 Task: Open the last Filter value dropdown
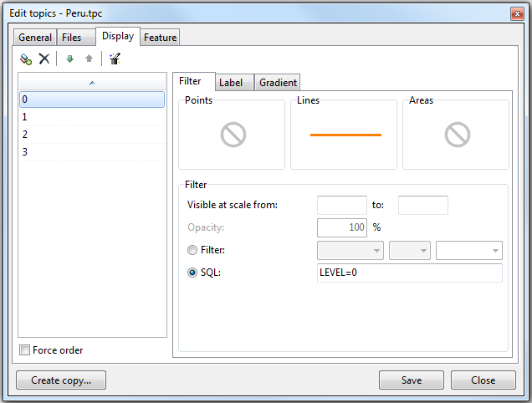[x=468, y=251]
